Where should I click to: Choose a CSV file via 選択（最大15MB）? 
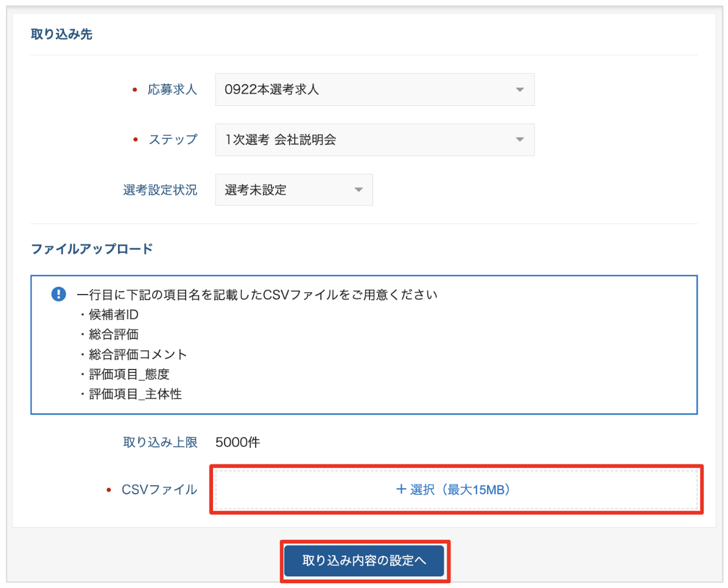pos(455,489)
